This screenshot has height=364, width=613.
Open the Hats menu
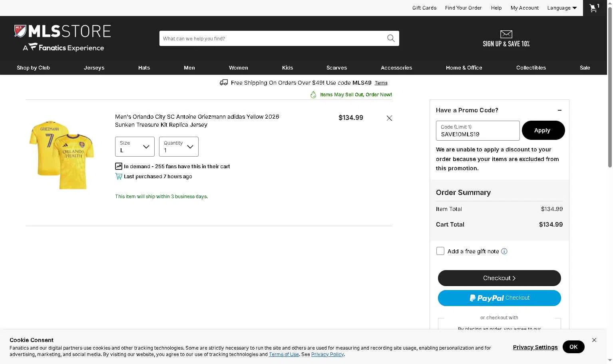coord(144,68)
